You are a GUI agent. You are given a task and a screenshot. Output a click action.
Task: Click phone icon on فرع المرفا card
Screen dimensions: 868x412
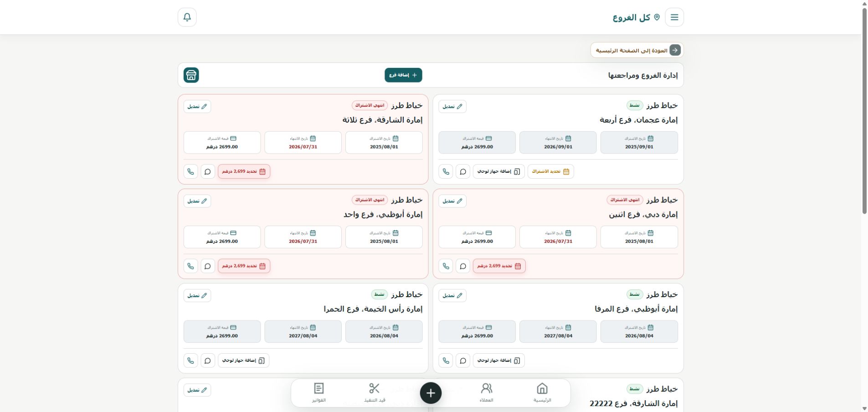446,360
